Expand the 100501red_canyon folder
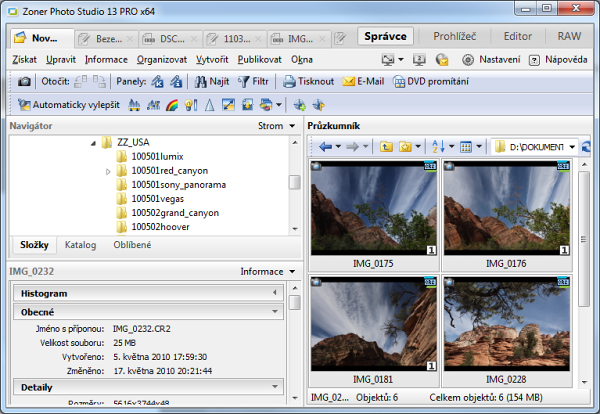Image resolution: width=600 pixels, height=414 pixels. click(x=108, y=171)
